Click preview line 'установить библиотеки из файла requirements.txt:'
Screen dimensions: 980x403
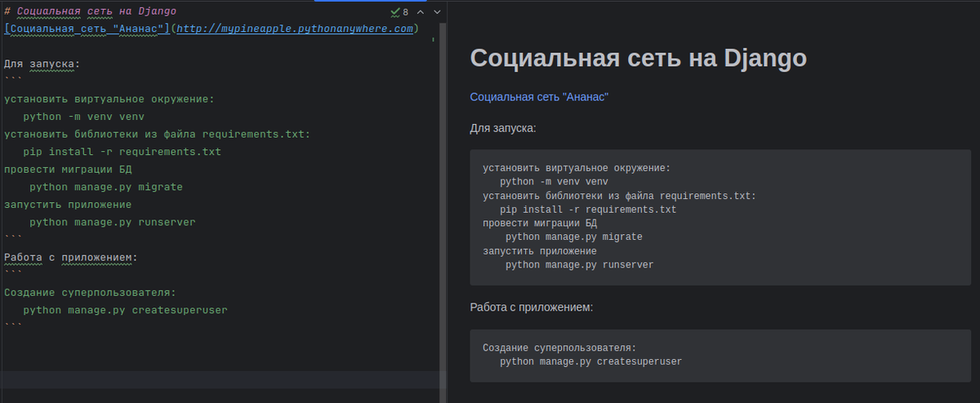point(620,196)
